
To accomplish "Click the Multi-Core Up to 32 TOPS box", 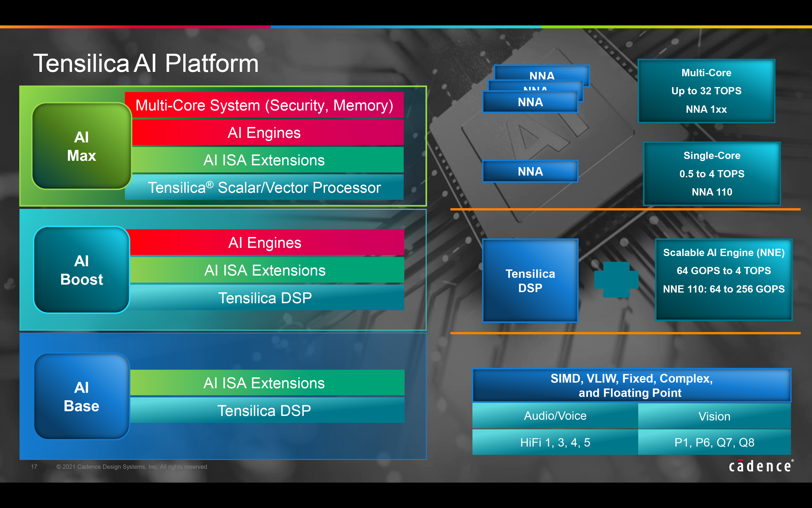I will [x=706, y=91].
